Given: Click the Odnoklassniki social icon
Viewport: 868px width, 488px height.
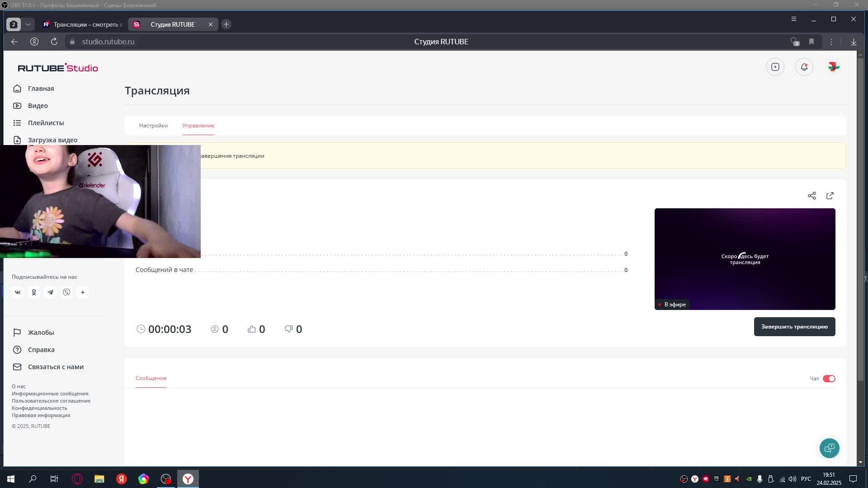Looking at the screenshot, I should [x=34, y=292].
